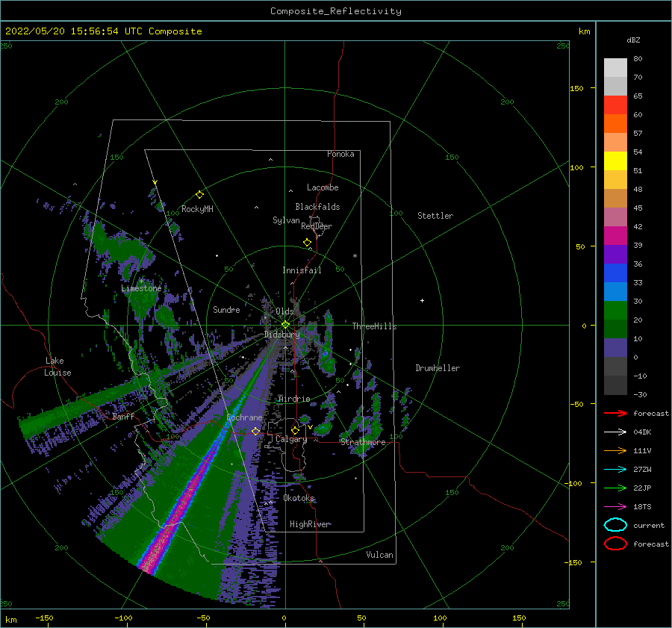Click the Sundre city label
The height and width of the screenshot is (628, 672).
coord(226,309)
